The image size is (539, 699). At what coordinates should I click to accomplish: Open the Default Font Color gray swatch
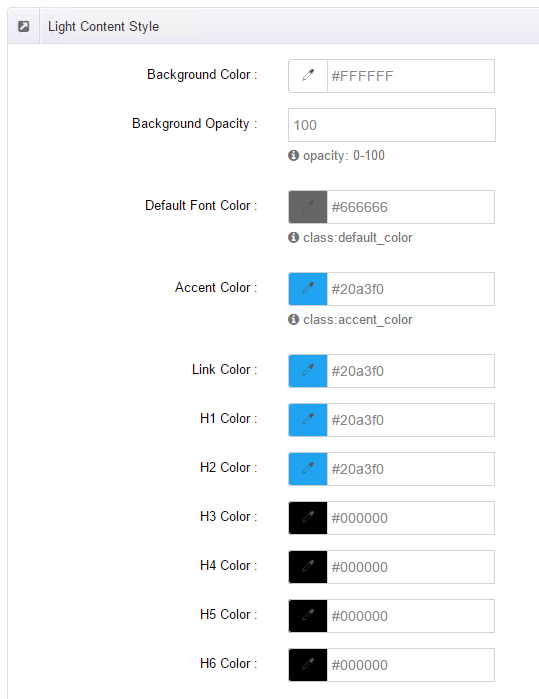[308, 207]
